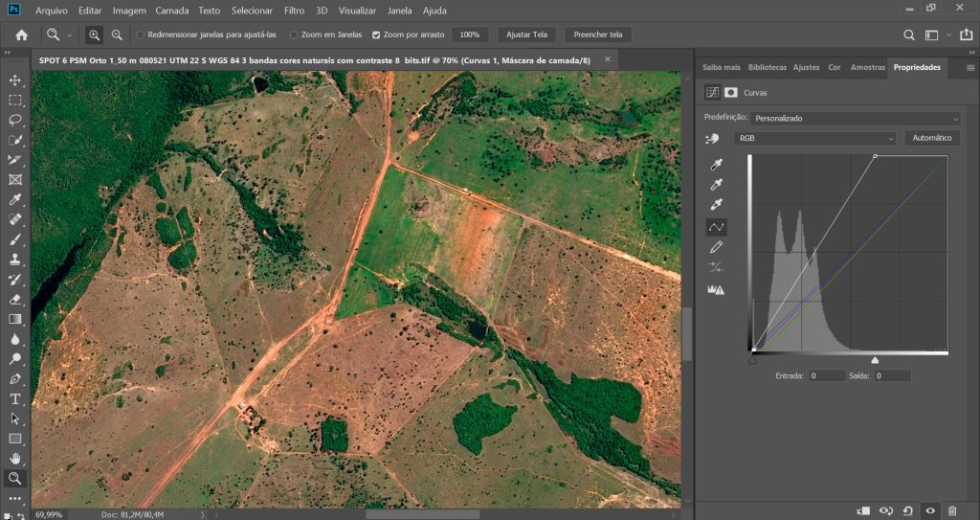
Task: Open the RGB channel dropdown
Action: coord(815,138)
